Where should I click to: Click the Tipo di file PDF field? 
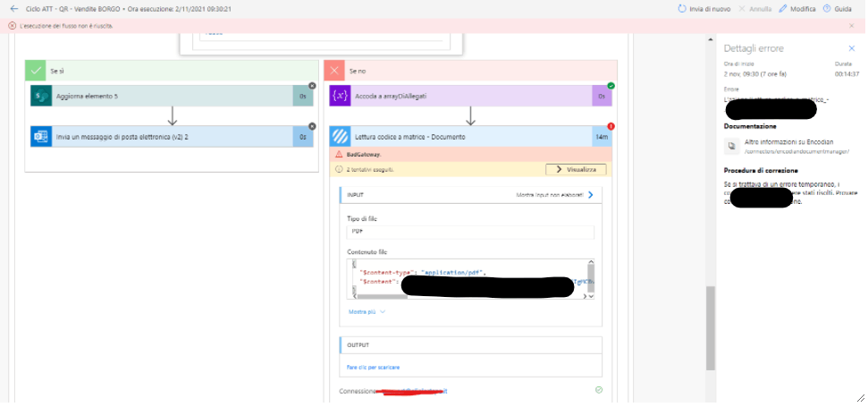[470, 232]
